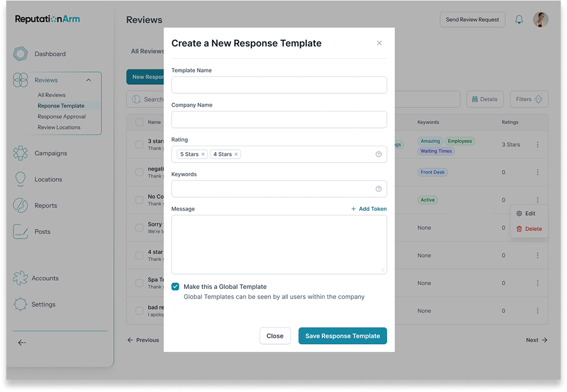
Task: Toggle the select-all checkbox in table header
Action: tap(139, 122)
